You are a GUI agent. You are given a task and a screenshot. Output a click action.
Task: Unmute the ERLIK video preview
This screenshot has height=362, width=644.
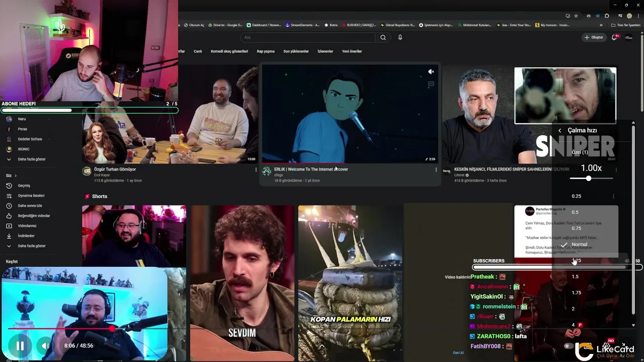tap(431, 72)
